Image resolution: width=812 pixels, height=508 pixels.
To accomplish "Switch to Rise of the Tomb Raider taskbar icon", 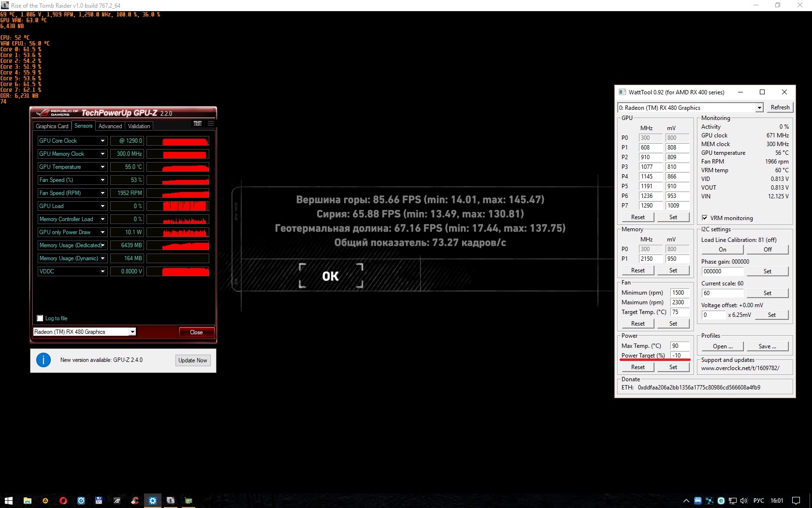I will pos(171,501).
